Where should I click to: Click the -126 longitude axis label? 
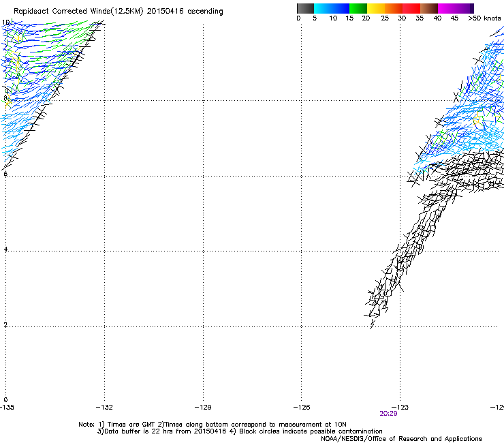click(302, 408)
